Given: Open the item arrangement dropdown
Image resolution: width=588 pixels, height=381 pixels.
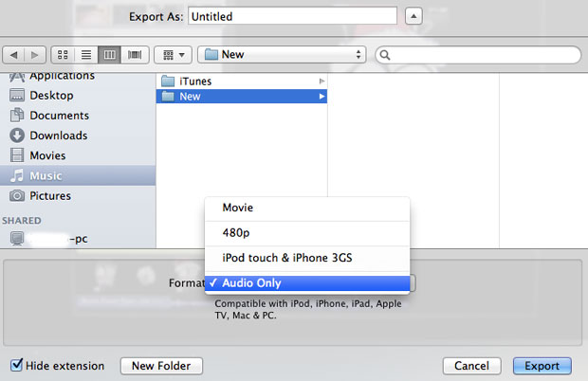Looking at the screenshot, I should click(174, 55).
